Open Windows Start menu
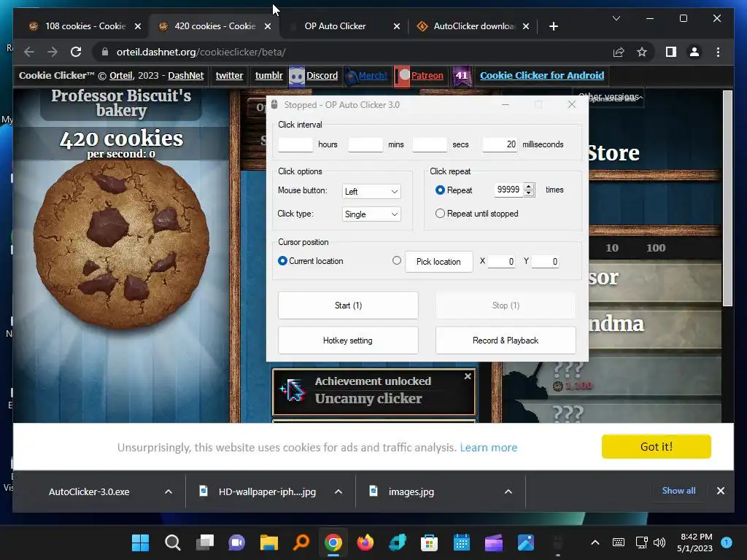 pyautogui.click(x=140, y=542)
